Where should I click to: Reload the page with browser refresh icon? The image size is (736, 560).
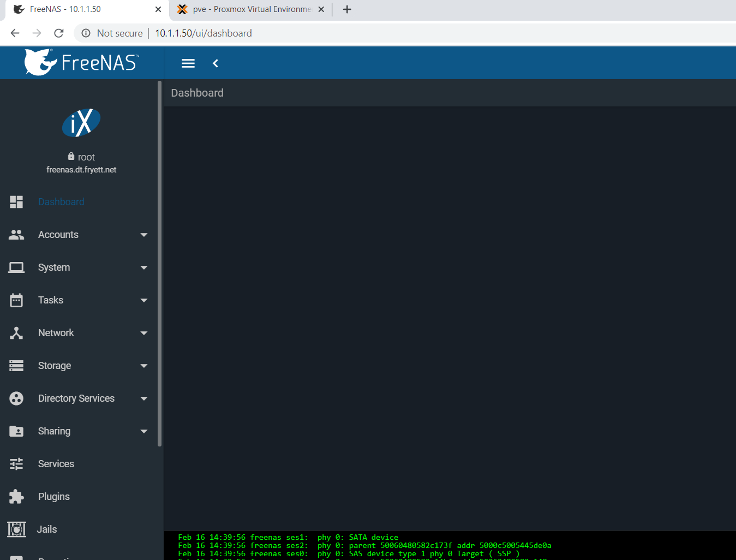(x=59, y=33)
